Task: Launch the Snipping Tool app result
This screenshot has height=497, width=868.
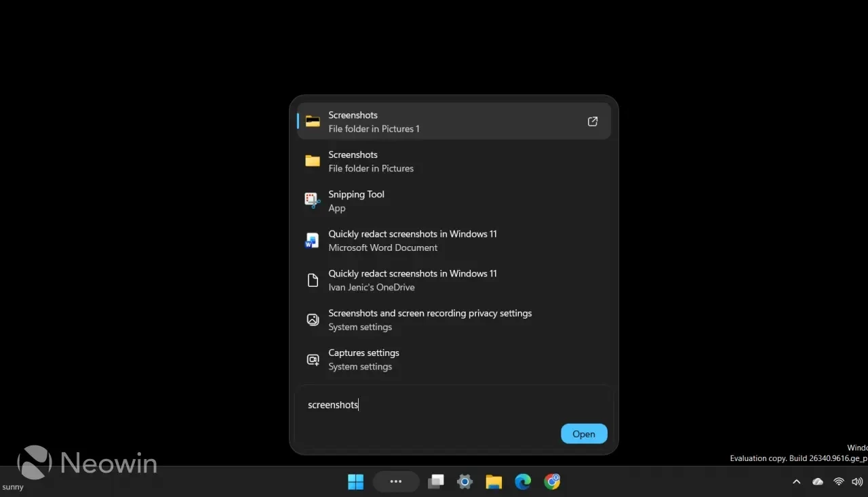Action: (x=454, y=201)
